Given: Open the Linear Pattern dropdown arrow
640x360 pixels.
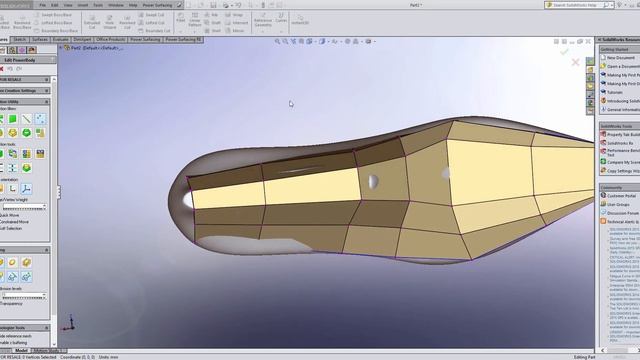Looking at the screenshot, I should 195,31.
